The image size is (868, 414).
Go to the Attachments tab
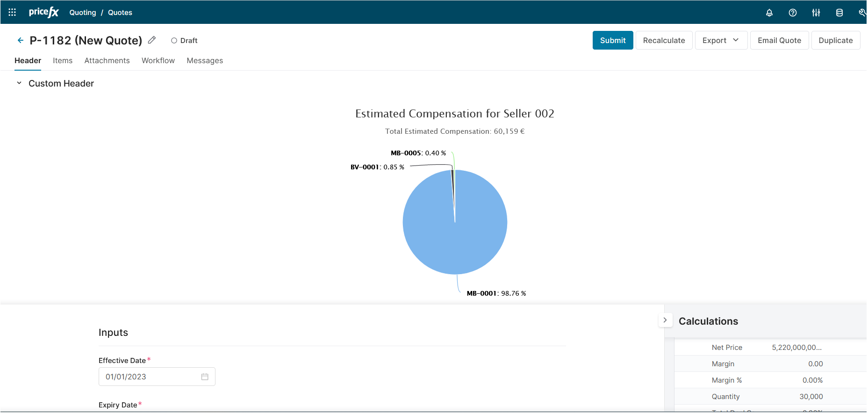107,61
